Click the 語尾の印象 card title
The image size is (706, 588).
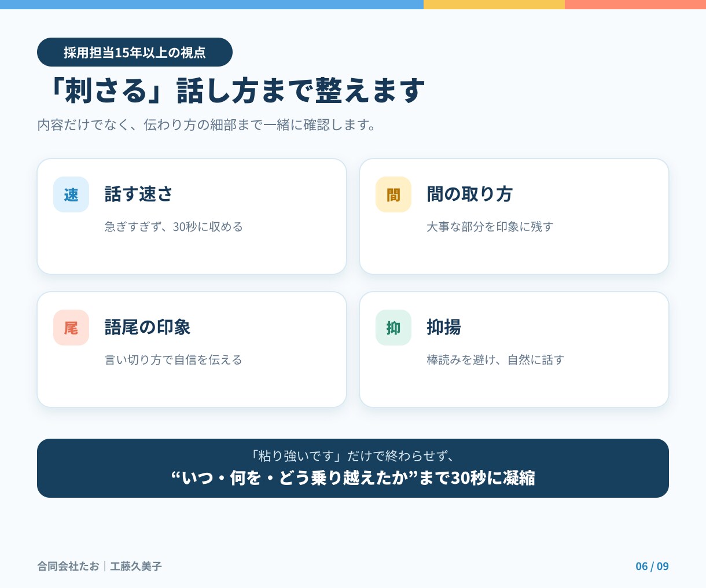148,327
